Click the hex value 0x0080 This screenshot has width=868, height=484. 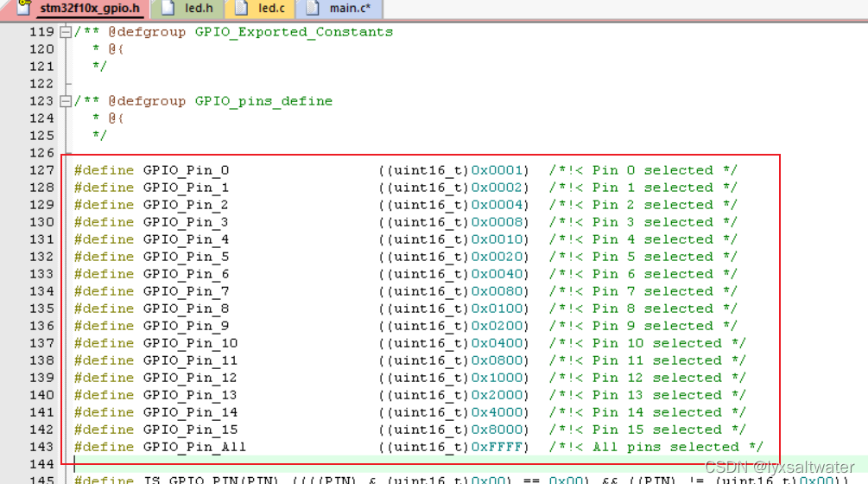(x=497, y=291)
